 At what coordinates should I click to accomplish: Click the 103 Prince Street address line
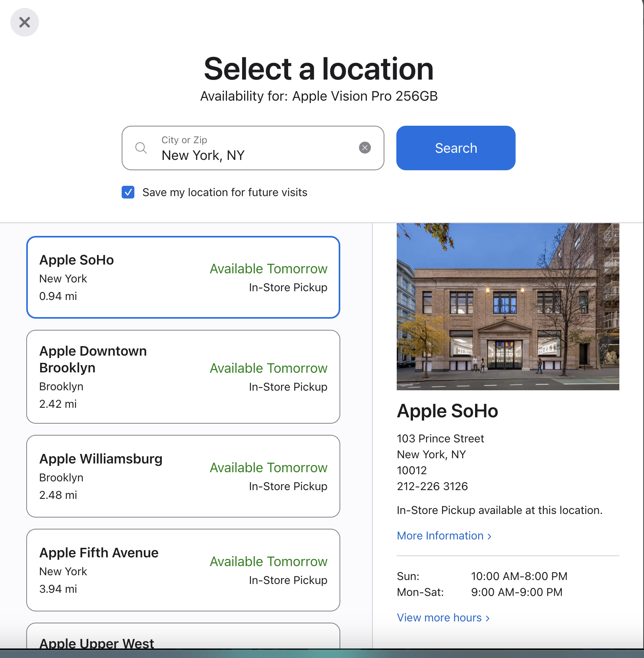click(440, 438)
